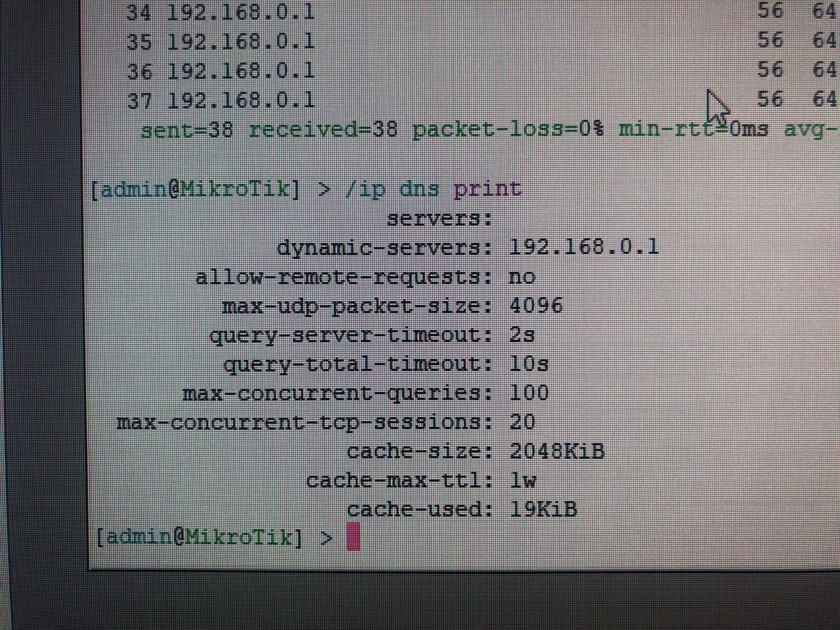Click ping row 37 address 192.168.0.1
This screenshot has height=630, width=840.
pyautogui.click(x=241, y=100)
